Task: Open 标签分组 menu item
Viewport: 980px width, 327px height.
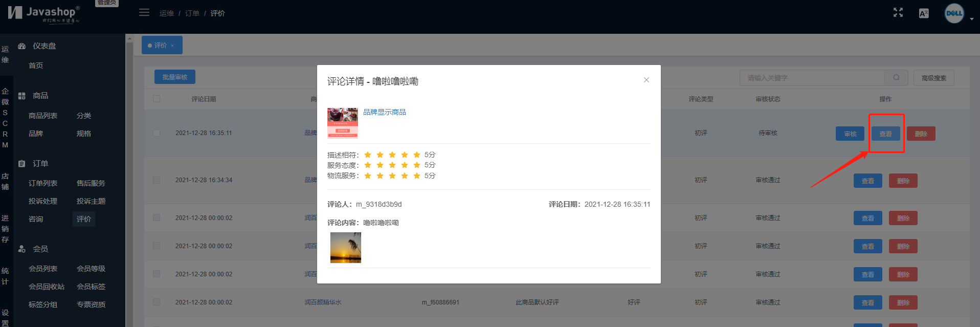Action: click(x=43, y=304)
